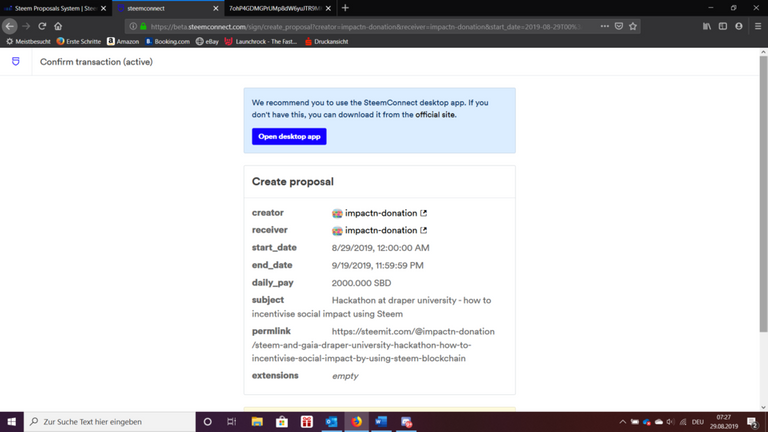Open the Firefox hamburger menu
This screenshot has height=432, width=768.
758,26
